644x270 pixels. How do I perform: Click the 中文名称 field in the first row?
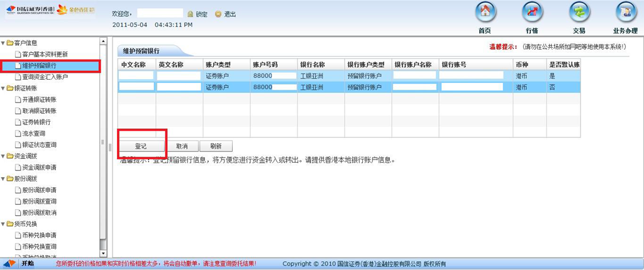coord(136,75)
